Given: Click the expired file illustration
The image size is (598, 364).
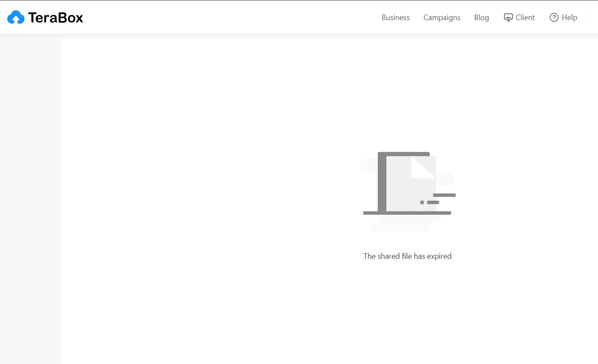Looking at the screenshot, I should [x=408, y=192].
